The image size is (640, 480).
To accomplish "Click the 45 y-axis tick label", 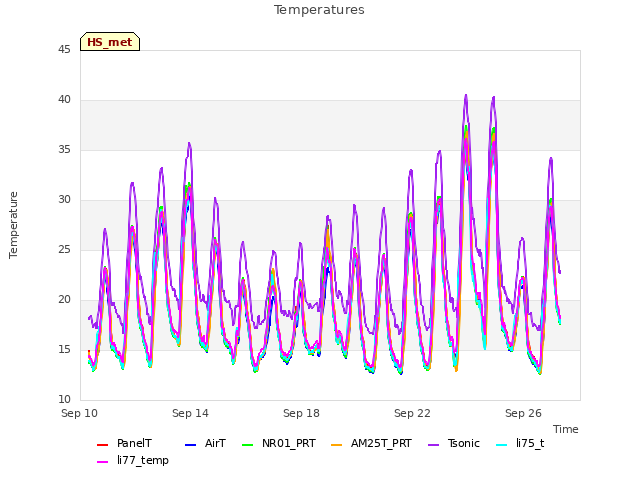I will point(64,49).
